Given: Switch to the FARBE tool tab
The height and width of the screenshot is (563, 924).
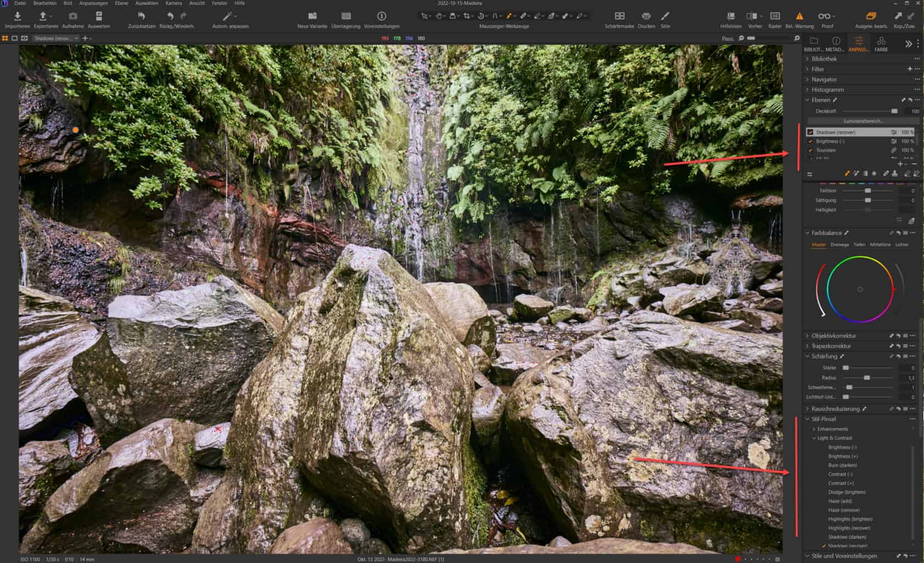Looking at the screenshot, I should [x=881, y=44].
